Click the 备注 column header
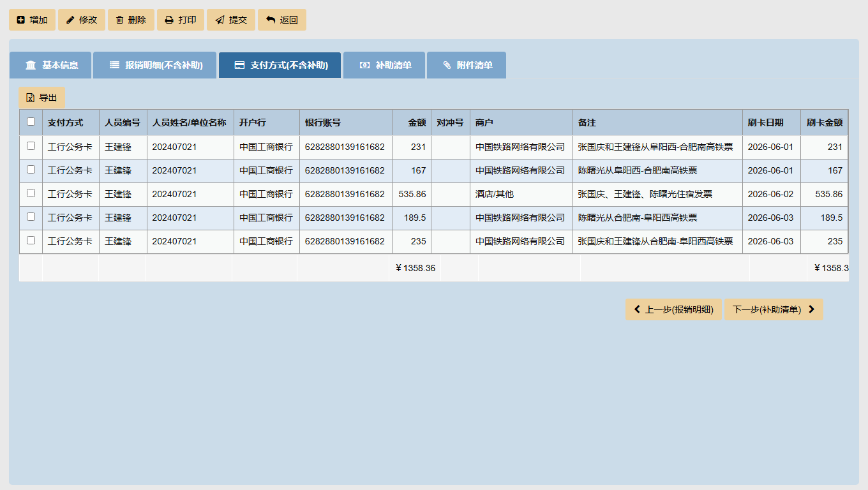Image resolution: width=868 pixels, height=490 pixels. click(x=658, y=122)
